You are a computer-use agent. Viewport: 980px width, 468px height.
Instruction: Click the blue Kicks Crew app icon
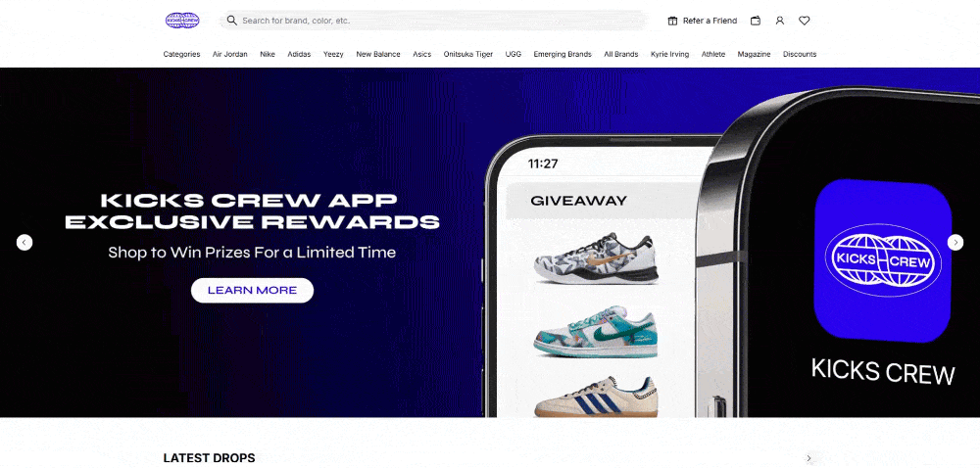(882, 260)
